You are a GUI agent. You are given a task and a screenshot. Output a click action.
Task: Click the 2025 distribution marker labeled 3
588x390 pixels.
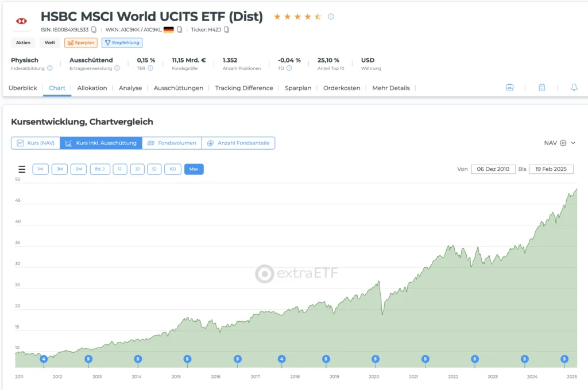click(x=564, y=359)
